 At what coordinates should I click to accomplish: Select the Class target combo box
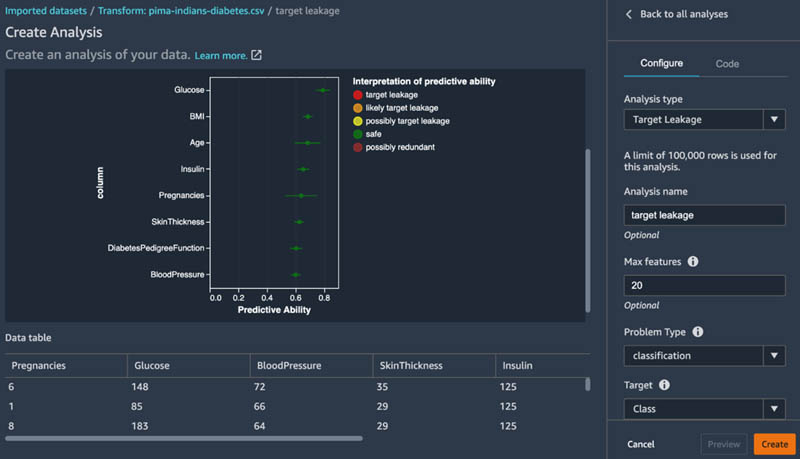(x=704, y=409)
